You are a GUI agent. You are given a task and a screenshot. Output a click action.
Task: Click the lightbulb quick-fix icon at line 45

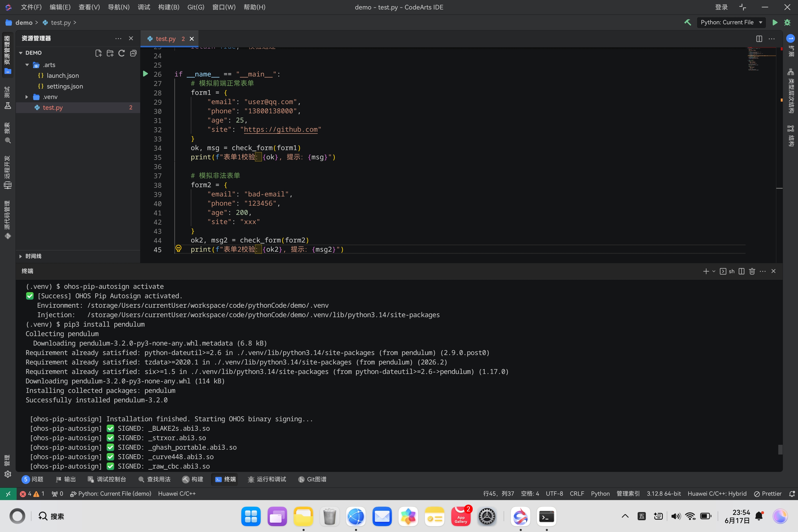tap(179, 249)
